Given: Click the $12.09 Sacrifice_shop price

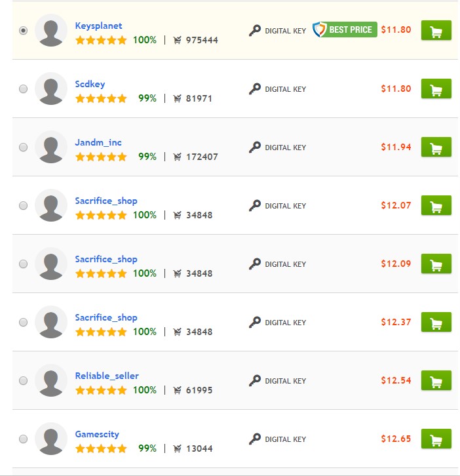Looking at the screenshot, I should coord(396,264).
